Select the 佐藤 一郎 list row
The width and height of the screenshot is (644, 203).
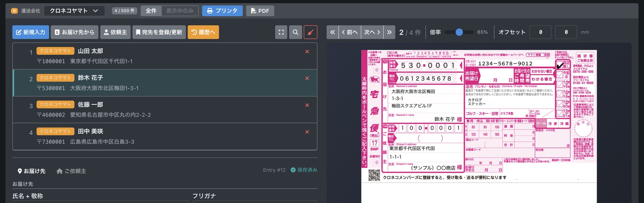[x=165, y=110]
